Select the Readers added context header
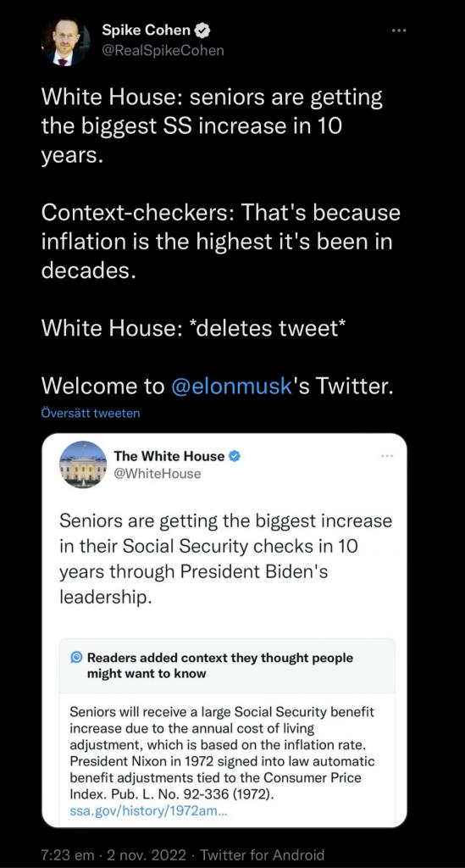The height and width of the screenshot is (868, 465). 220,665
